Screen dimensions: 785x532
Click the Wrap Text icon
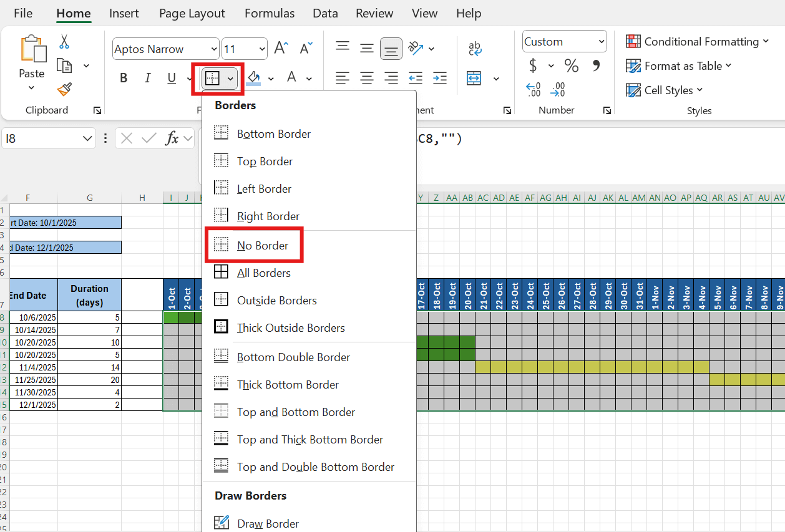click(x=475, y=48)
